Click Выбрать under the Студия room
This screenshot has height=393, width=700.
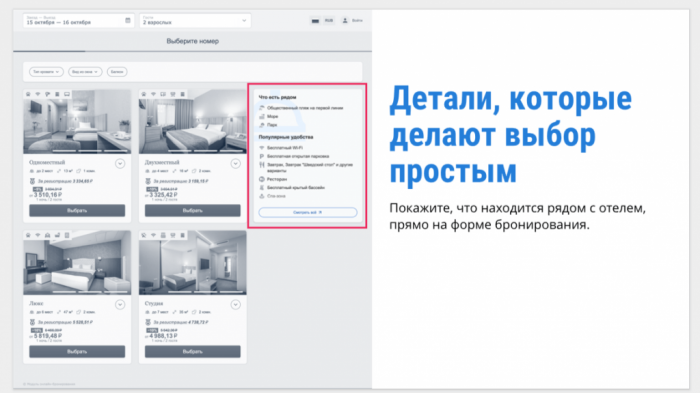click(x=192, y=351)
